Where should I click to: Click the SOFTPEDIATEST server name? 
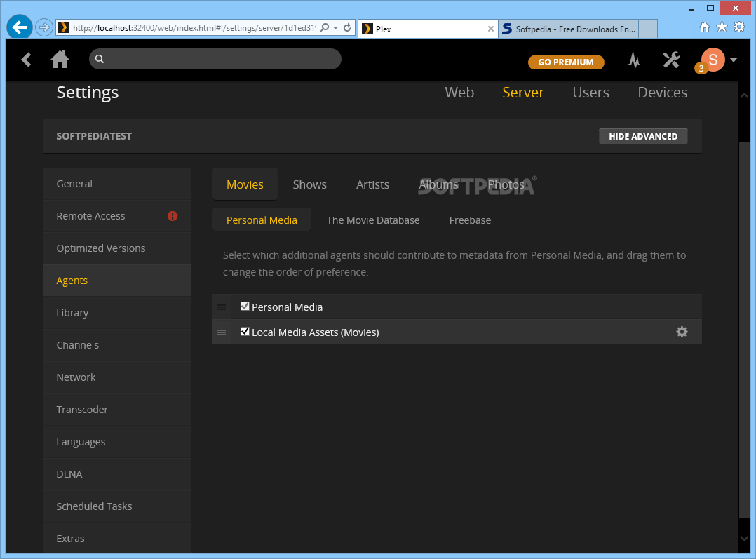[94, 136]
